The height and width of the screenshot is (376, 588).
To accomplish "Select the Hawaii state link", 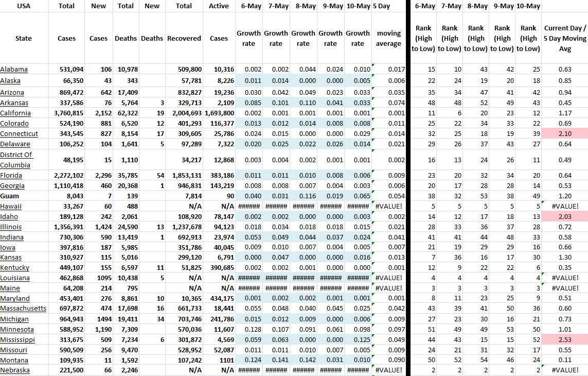I will pyautogui.click(x=12, y=206).
